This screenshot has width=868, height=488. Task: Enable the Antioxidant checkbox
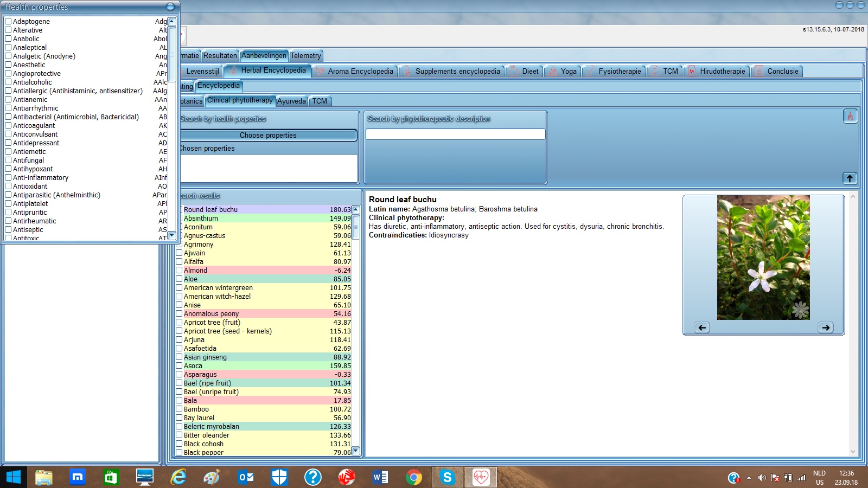pyautogui.click(x=8, y=186)
